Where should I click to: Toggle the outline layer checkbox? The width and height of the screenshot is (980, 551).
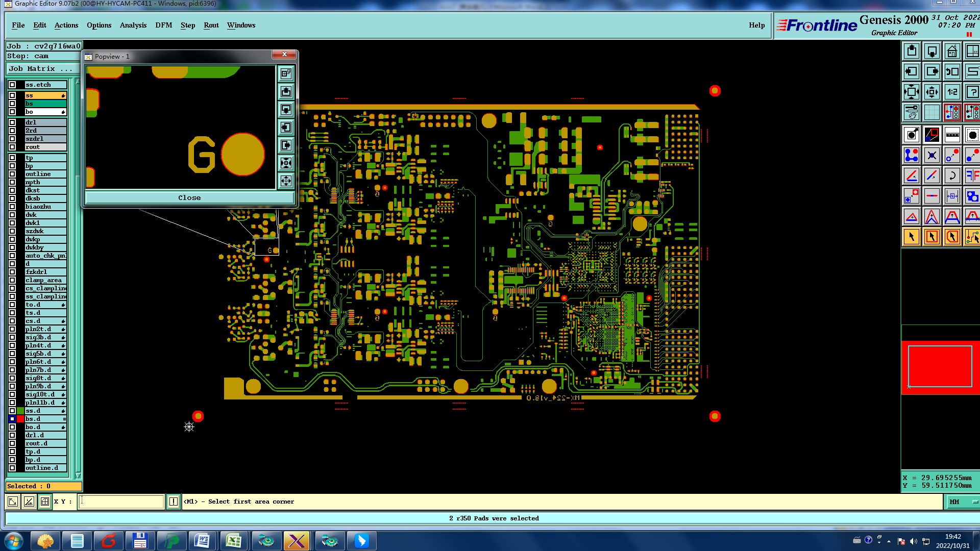[x=12, y=174]
